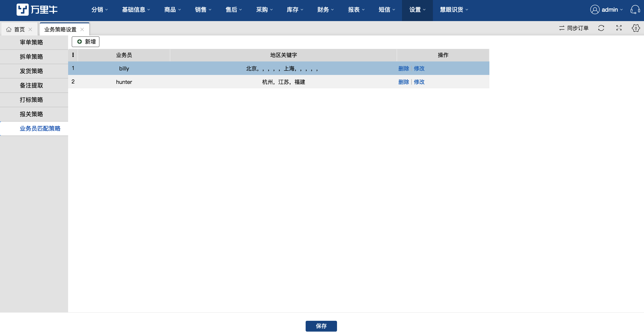Click the admin user avatar icon
Image resolution: width=644 pixels, height=332 pixels.
click(x=595, y=9)
